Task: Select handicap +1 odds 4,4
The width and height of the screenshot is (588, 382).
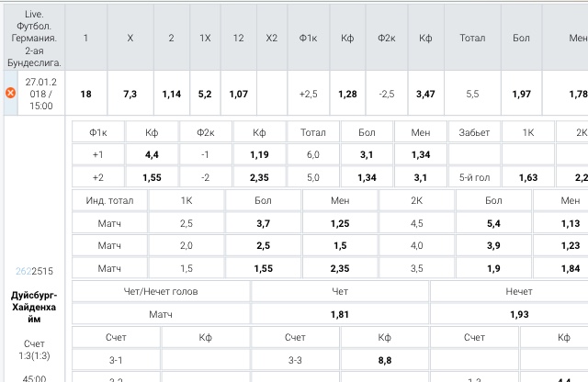Action: [153, 154]
